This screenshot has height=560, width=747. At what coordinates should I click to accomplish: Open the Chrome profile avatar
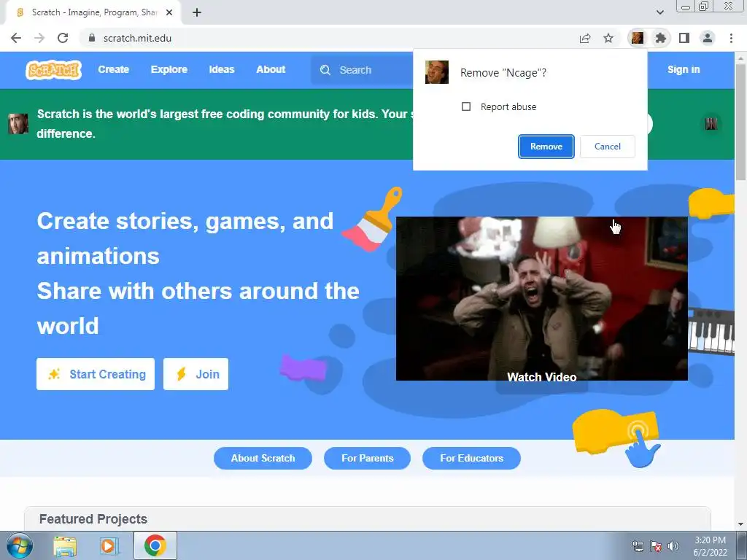708,38
